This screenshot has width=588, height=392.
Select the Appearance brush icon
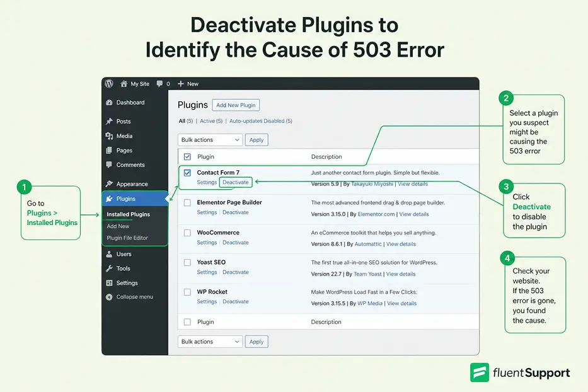(110, 183)
